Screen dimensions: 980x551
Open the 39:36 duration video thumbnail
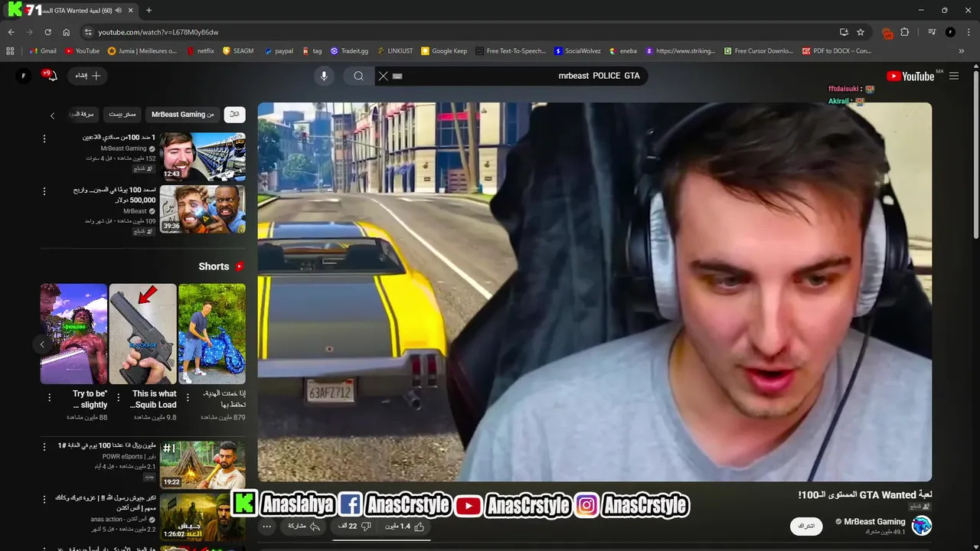203,209
